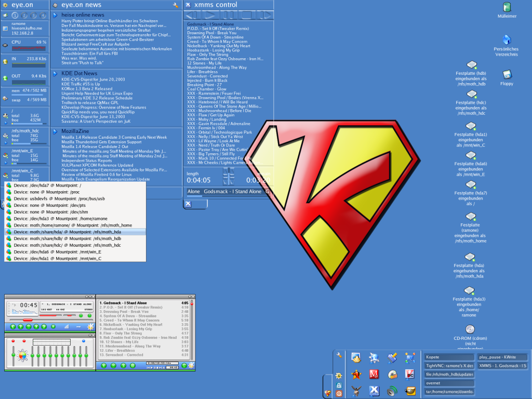Viewport: 532px width, 399px height.
Task: Switch to the file:/nfs/moth_hdb/updates taskbar entry
Action: click(x=449, y=375)
